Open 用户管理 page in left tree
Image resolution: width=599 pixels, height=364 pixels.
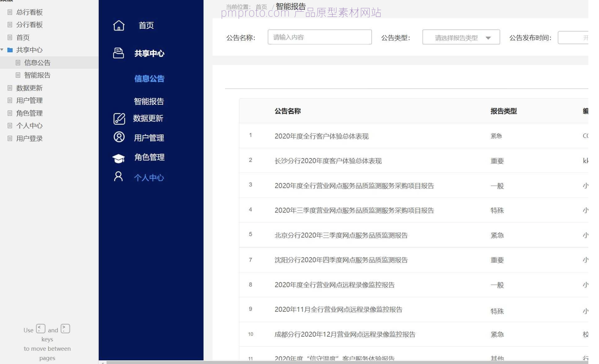(x=29, y=100)
